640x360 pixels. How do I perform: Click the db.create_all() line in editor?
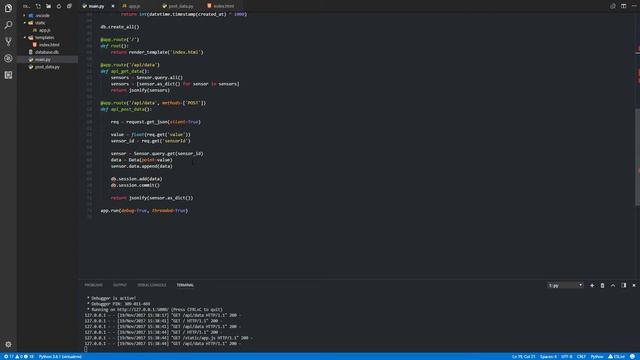120,27
